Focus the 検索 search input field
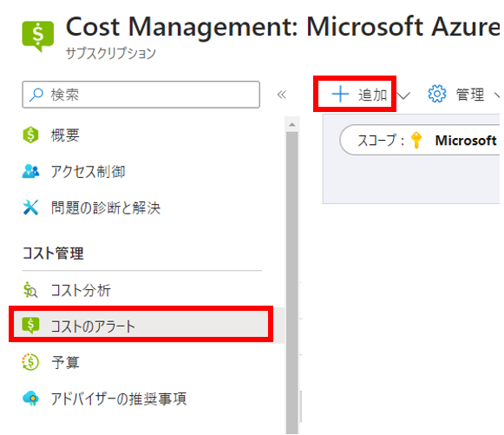The height and width of the screenshot is (435, 504). [141, 95]
